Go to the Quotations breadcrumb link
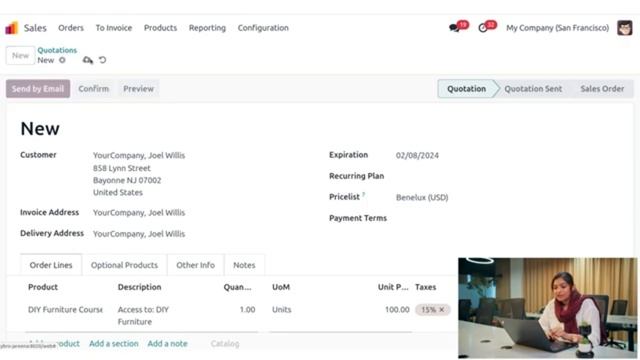Screen dimensions: 640x360 (57, 50)
